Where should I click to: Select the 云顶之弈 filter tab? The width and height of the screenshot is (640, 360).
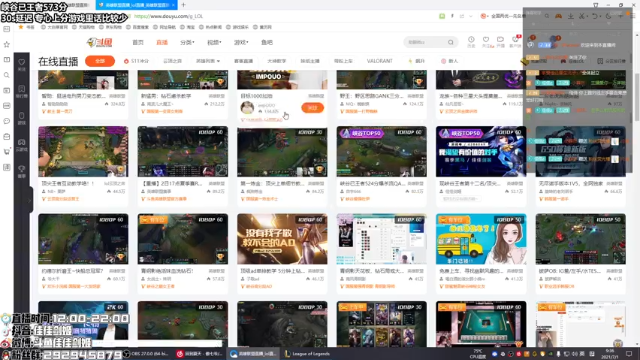[172, 61]
